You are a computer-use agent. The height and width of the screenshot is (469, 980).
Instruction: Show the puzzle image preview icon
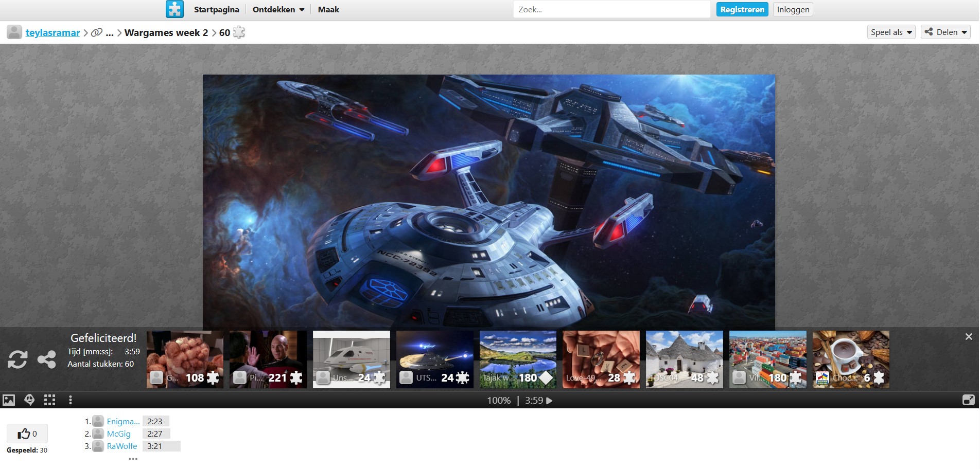tap(9, 400)
